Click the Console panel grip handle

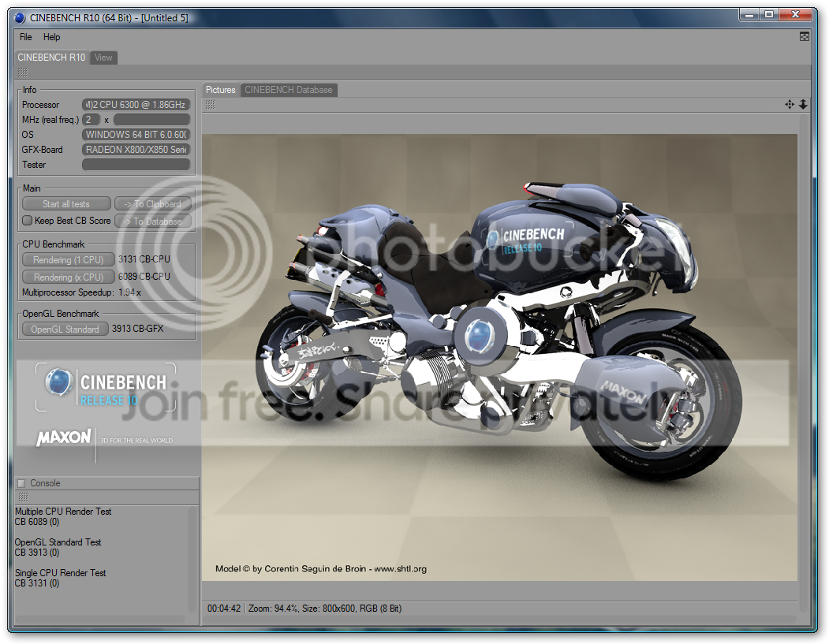coord(23,497)
